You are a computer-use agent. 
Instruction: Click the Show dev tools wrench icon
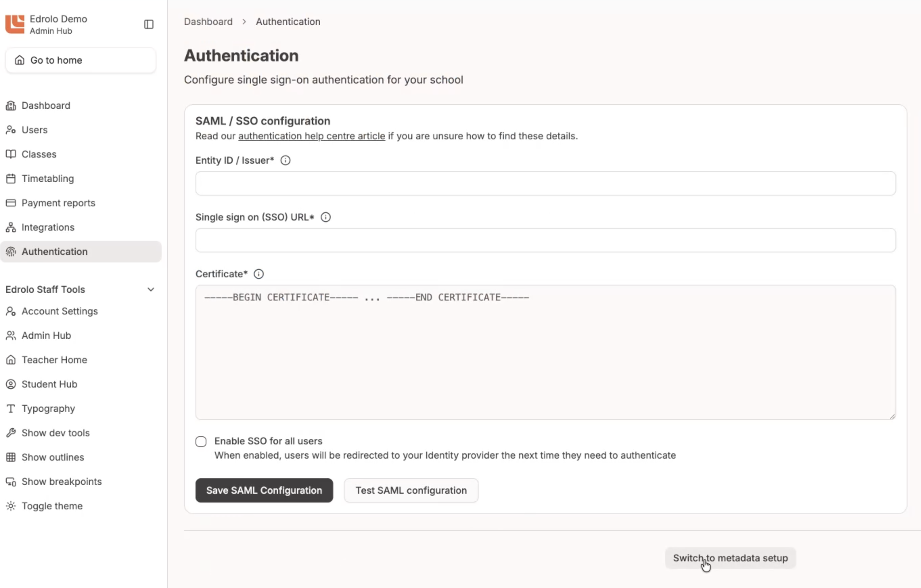[11, 433]
